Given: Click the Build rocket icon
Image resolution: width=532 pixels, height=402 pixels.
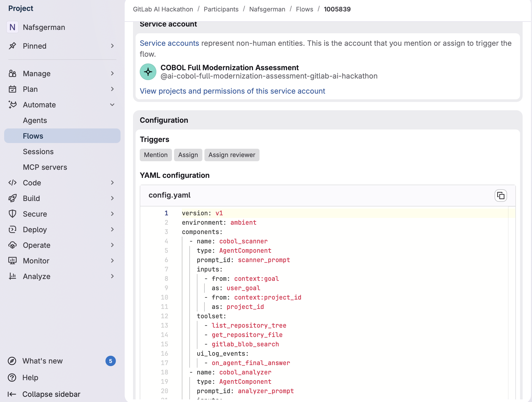Looking at the screenshot, I should click(x=12, y=198).
